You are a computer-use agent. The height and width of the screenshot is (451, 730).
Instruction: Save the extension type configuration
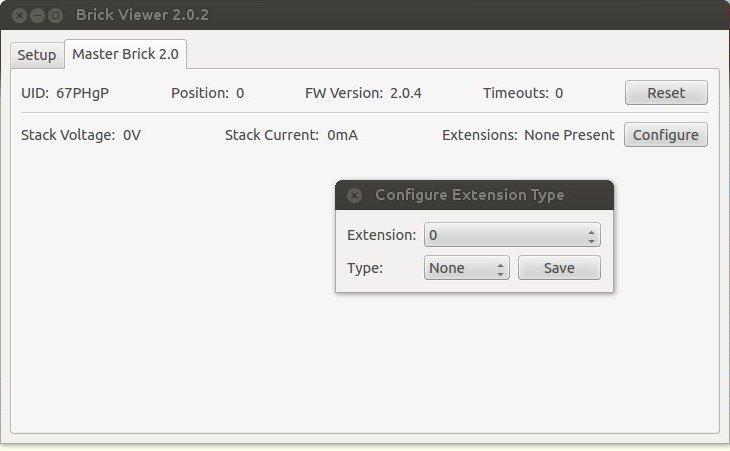[559, 268]
